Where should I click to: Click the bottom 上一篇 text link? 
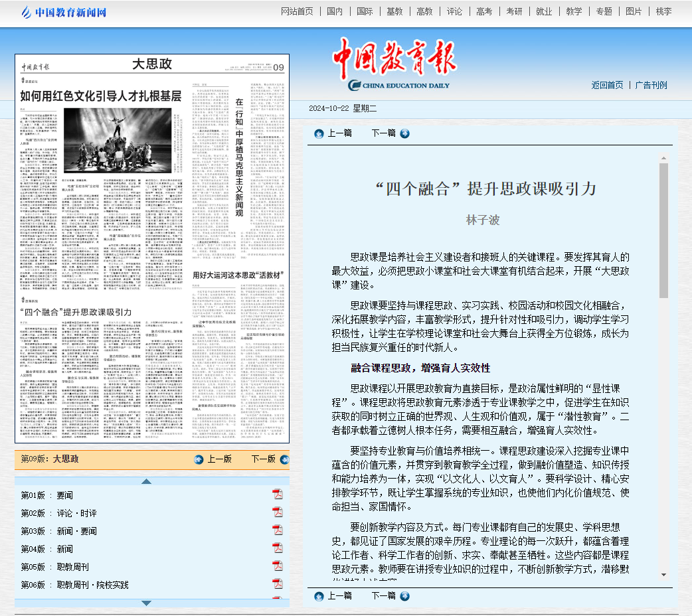tap(340, 596)
